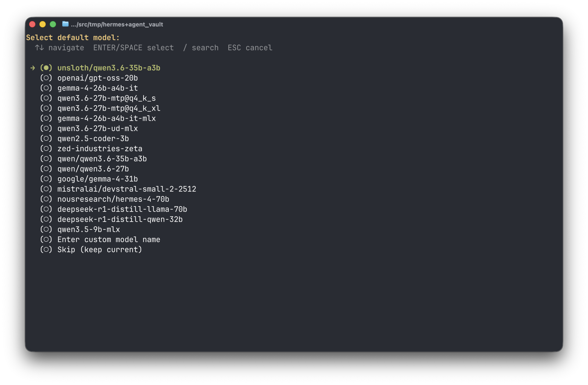Click nousresearch/hermes-4-70b entry

(113, 199)
